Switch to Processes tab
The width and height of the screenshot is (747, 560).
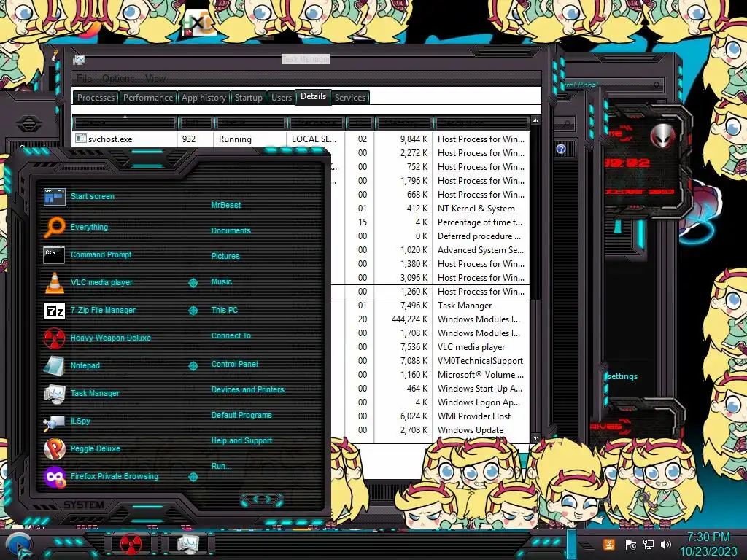click(x=96, y=98)
